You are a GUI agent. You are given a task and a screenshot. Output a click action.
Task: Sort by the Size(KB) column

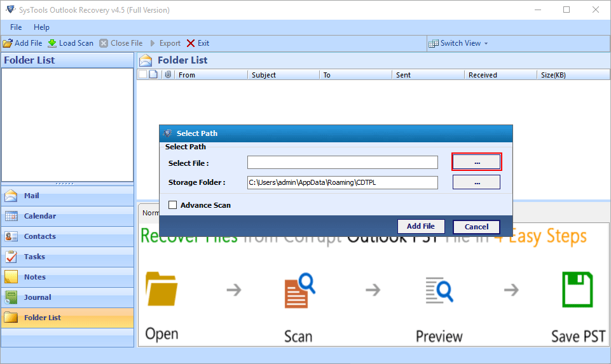coord(573,75)
